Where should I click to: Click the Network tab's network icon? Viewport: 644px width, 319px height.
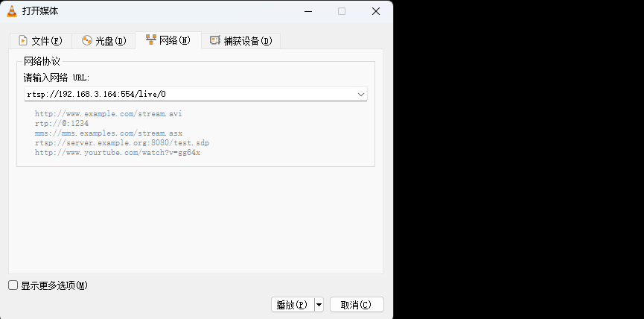pos(150,40)
